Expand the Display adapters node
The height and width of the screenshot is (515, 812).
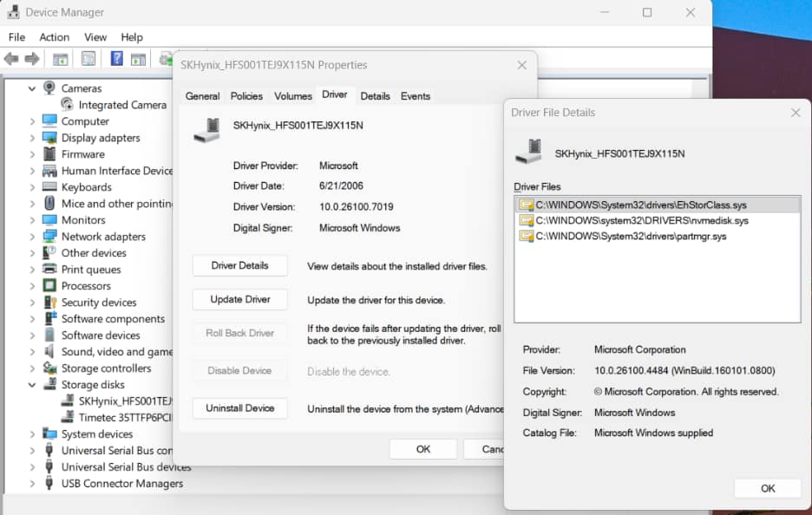click(x=32, y=138)
